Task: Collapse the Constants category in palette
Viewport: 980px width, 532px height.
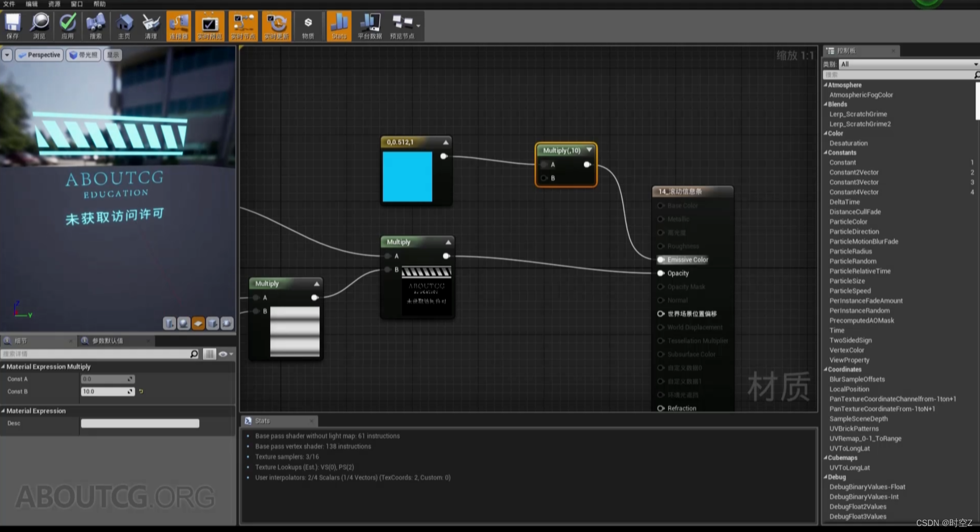Action: pyautogui.click(x=826, y=153)
